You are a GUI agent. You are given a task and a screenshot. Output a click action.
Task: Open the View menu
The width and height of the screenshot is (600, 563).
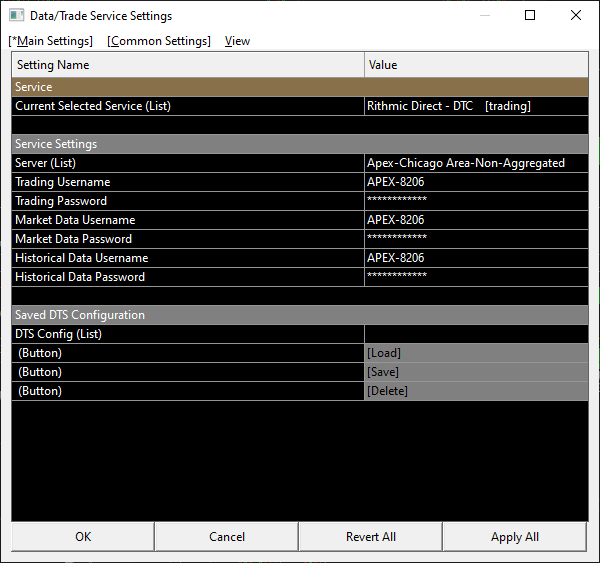(237, 41)
